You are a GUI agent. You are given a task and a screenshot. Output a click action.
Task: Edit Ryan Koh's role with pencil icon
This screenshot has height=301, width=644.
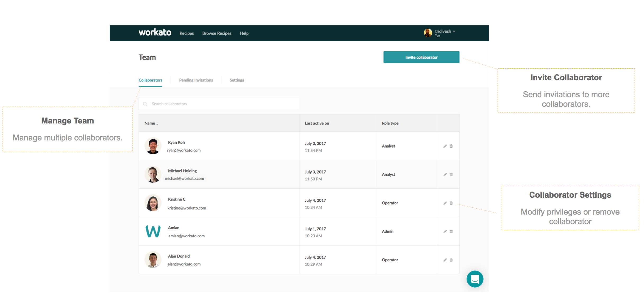(445, 146)
